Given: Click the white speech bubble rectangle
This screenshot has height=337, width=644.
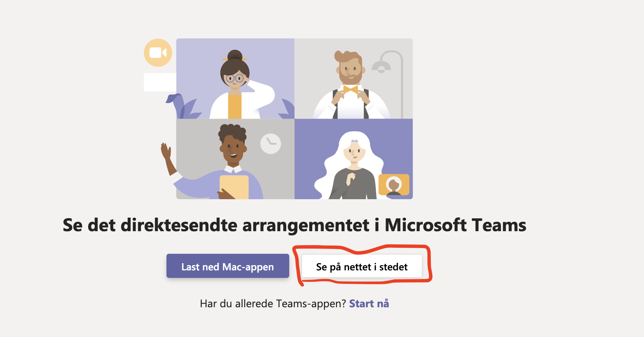Looking at the screenshot, I should [160, 82].
